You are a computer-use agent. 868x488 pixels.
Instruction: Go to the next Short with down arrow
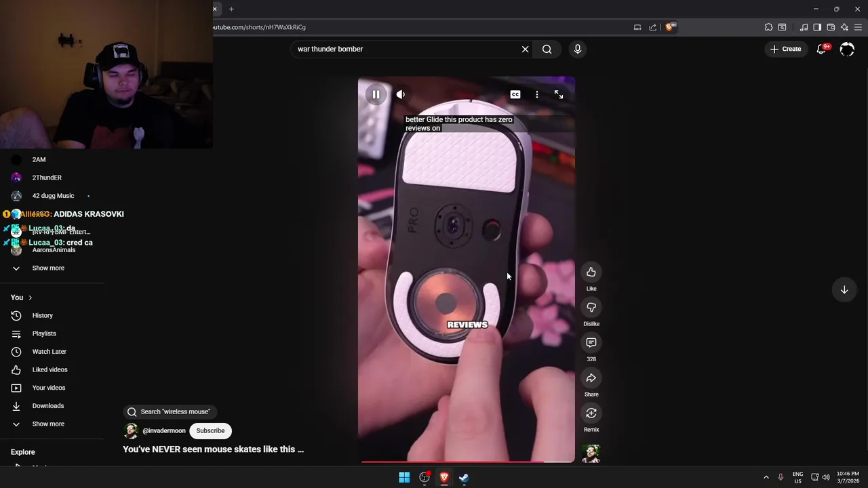844,290
